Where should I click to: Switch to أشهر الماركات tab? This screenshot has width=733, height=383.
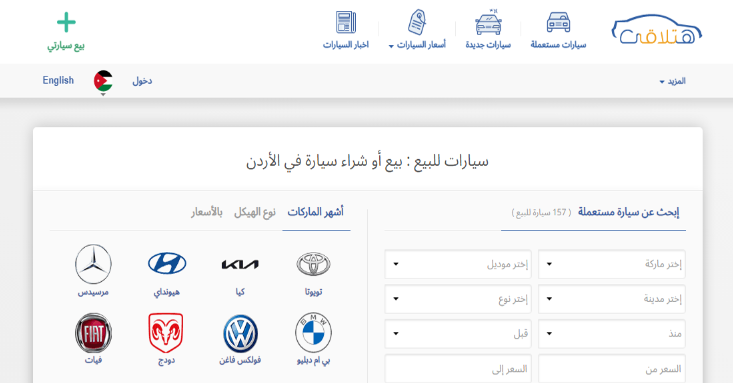(x=316, y=212)
